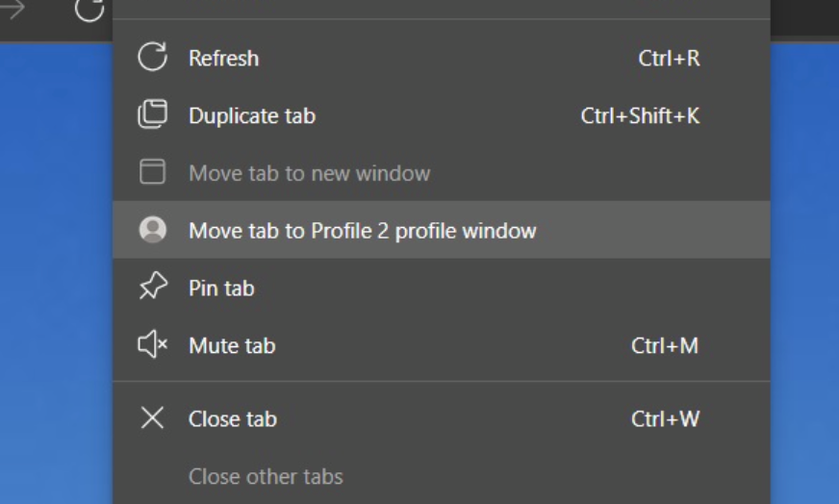
Task: Click the X icon beside Close tab
Action: [x=152, y=417]
